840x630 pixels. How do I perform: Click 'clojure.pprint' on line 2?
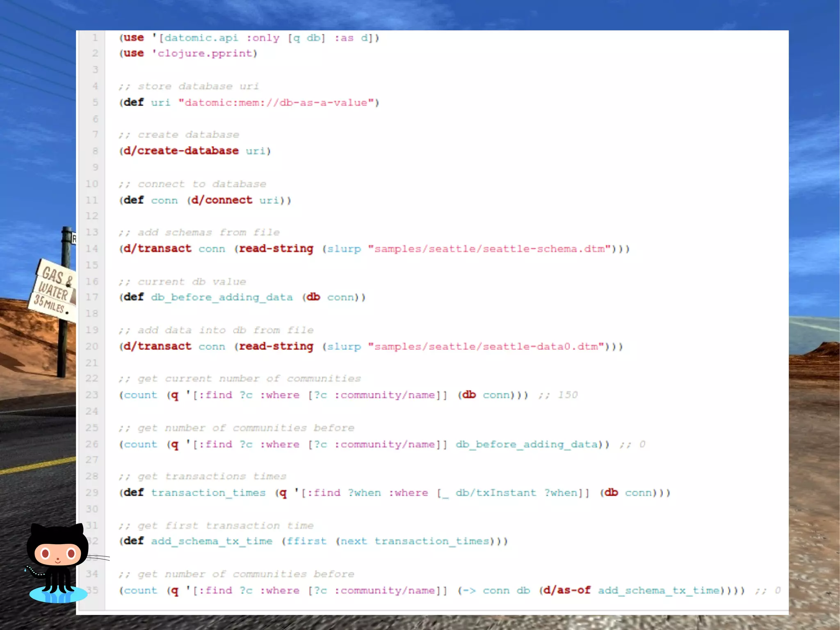204,53
